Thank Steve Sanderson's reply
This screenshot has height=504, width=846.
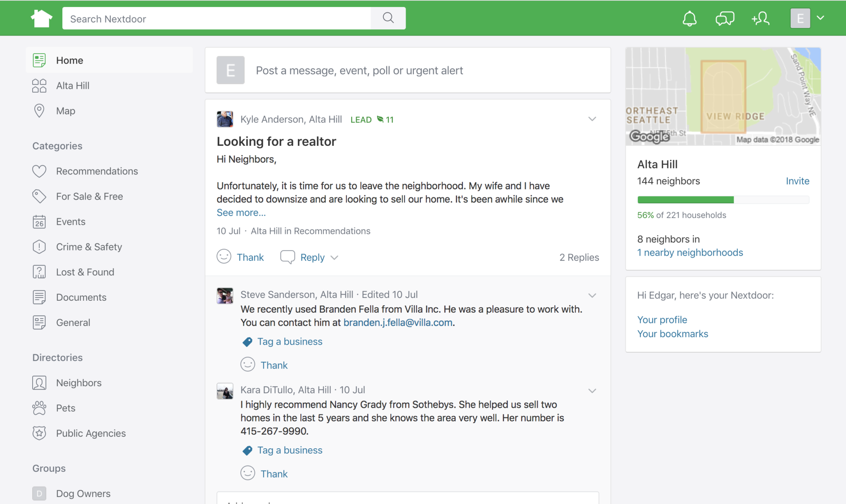[274, 365]
